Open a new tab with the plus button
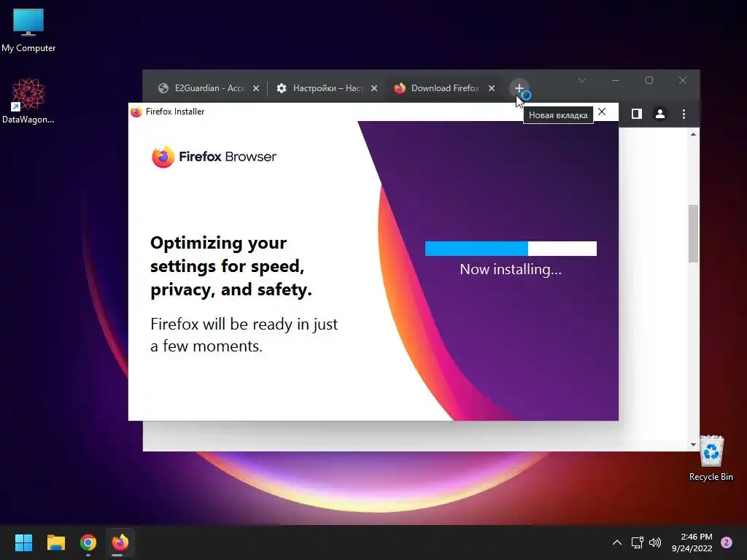This screenshot has width=747, height=560. pos(519,88)
